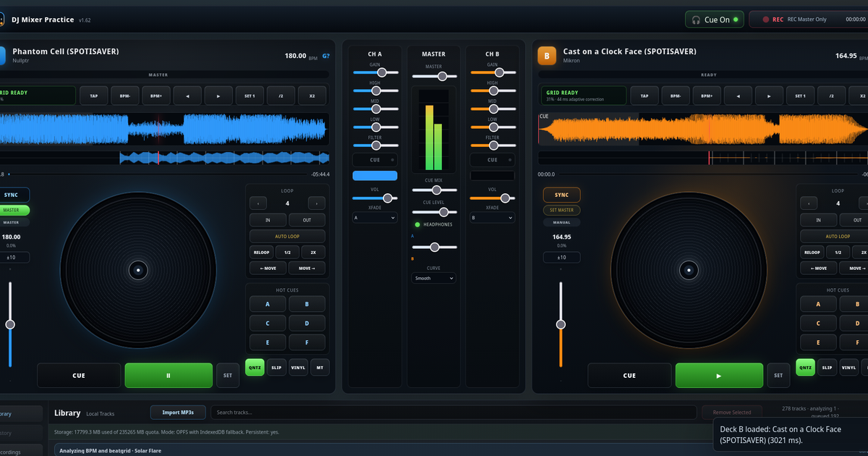Click Deck B ±10 pitch range selector
The image size is (868, 456).
[562, 257]
